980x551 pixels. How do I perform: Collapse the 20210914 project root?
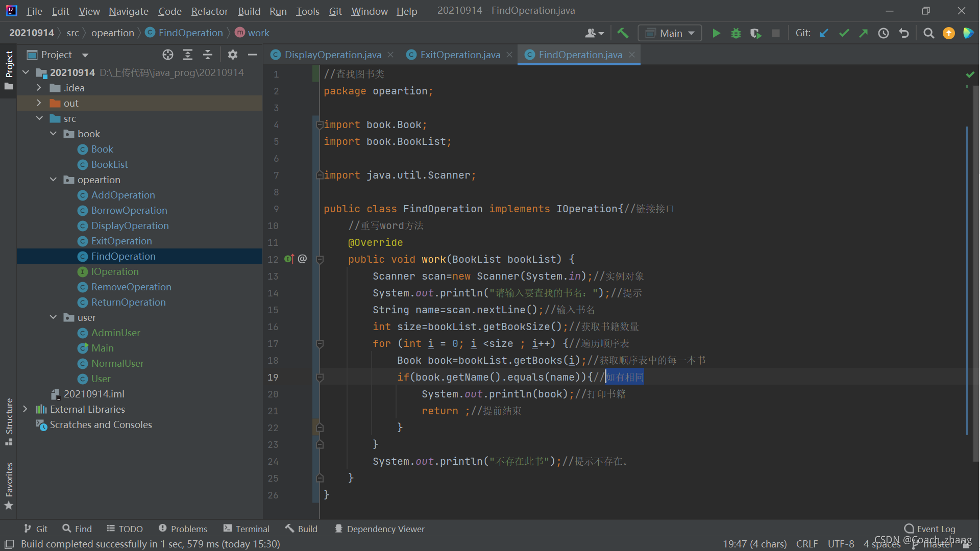point(26,72)
